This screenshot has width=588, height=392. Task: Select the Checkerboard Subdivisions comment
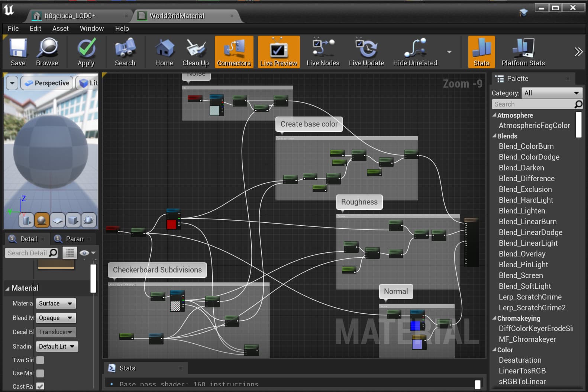[x=157, y=270]
